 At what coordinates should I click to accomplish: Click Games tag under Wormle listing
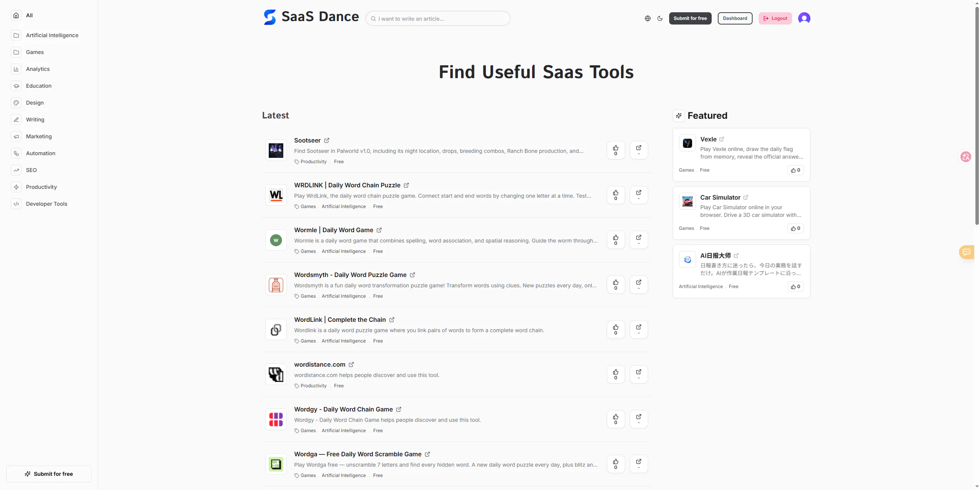click(308, 251)
